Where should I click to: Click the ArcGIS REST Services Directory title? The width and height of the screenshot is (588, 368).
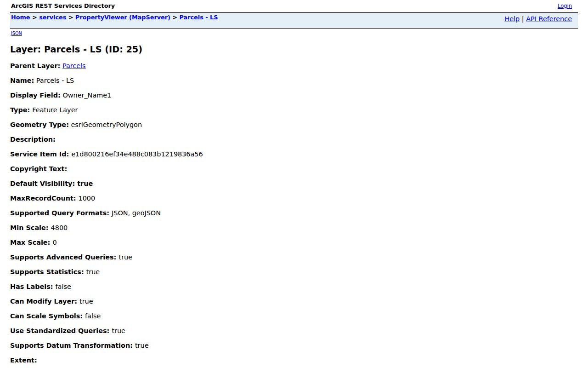[x=63, y=6]
